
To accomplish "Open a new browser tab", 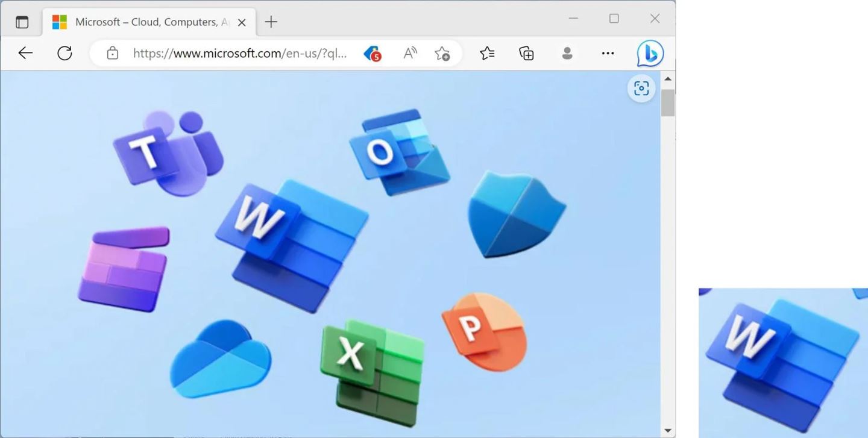I will click(x=271, y=21).
